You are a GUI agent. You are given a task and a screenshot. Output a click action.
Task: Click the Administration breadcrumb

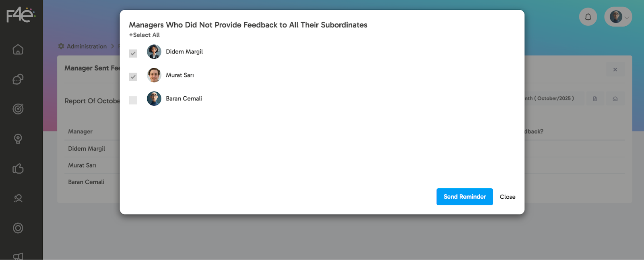[x=87, y=46]
